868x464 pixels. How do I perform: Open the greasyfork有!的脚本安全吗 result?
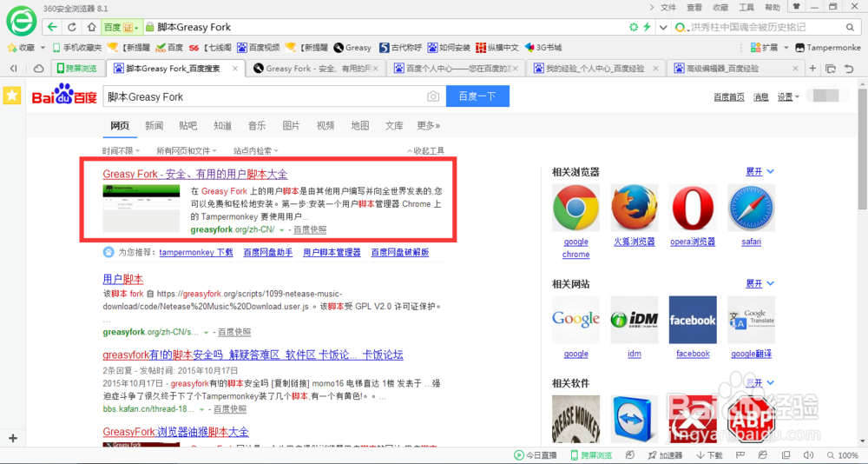point(253,355)
